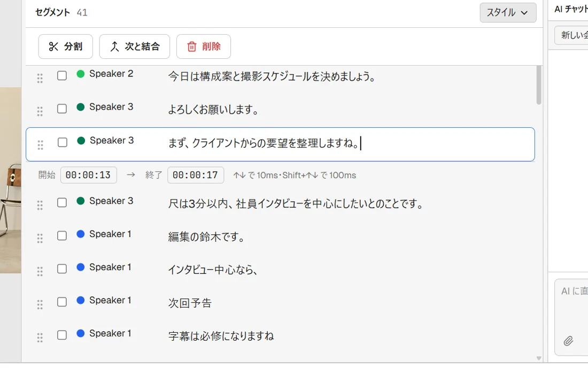Click the video preview thumbnail on the left
The height and width of the screenshot is (368, 588).
(11, 180)
